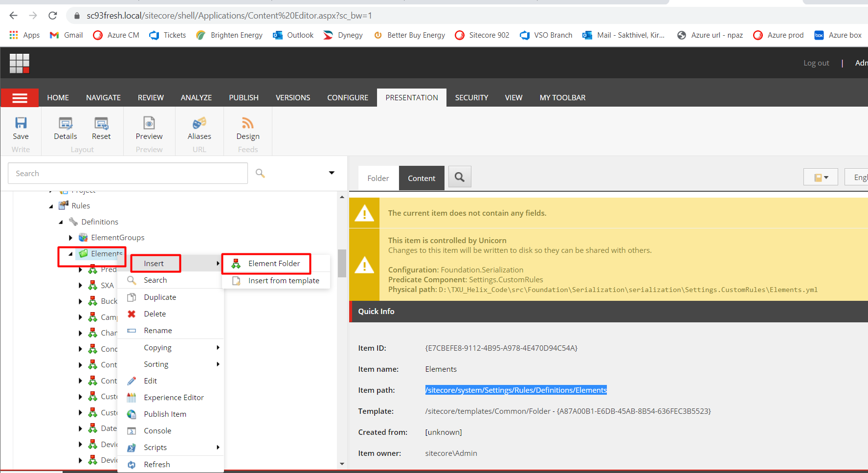Expand the ElementGroups tree node

[70, 238]
